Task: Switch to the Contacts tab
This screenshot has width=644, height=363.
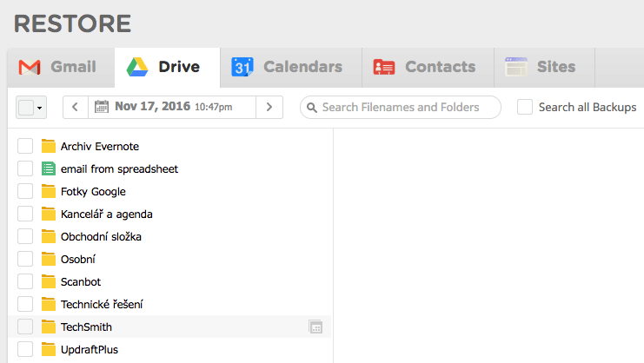Action: click(424, 68)
